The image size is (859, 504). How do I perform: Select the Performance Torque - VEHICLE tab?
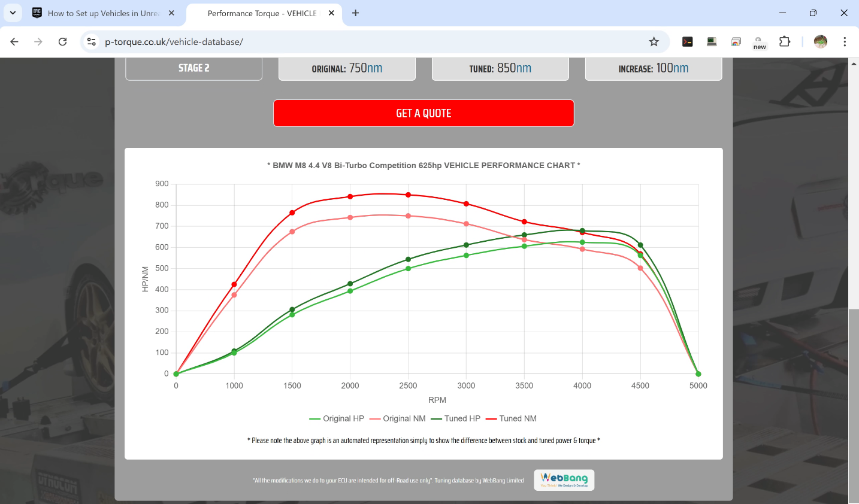pyautogui.click(x=262, y=13)
